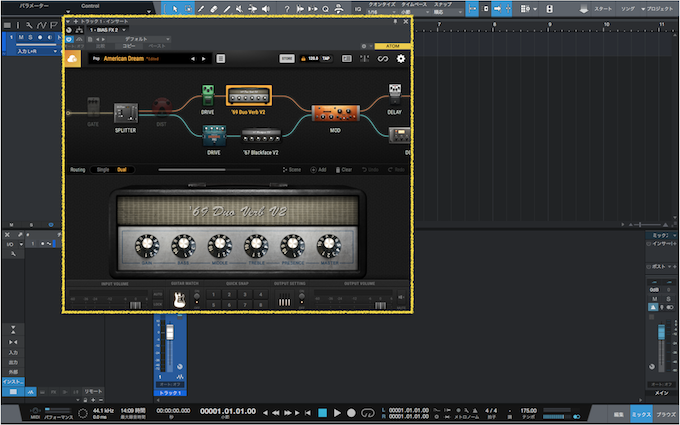Screen dimensions: 680x425
Task: Toggle the Loop button in transport
Action: (x=368, y=412)
